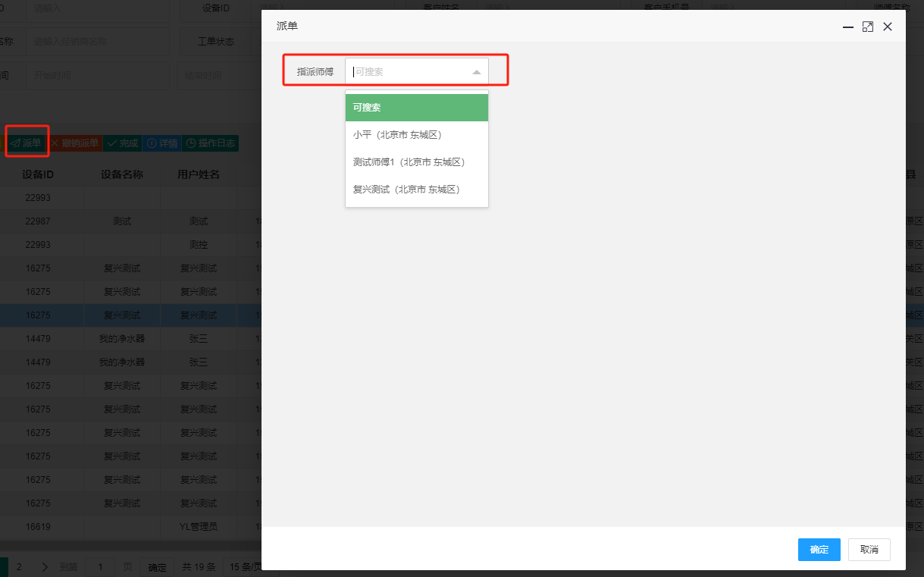Select the table cell 16619
The width and height of the screenshot is (924, 577).
(38, 527)
